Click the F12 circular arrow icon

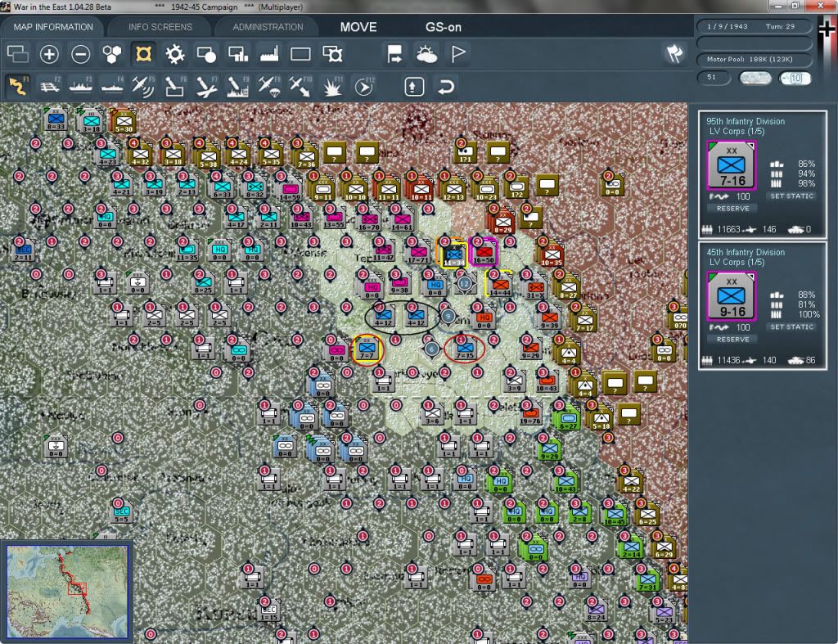[x=363, y=86]
